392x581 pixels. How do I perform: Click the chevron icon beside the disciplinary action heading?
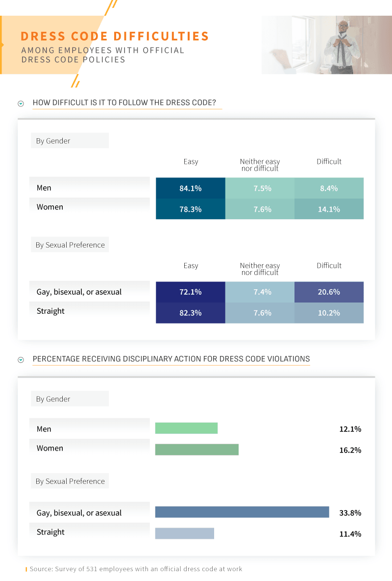pyautogui.click(x=21, y=360)
